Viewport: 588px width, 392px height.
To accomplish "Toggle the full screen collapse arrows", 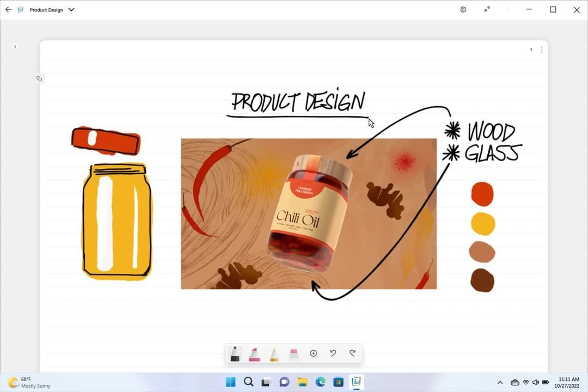I will pos(487,10).
